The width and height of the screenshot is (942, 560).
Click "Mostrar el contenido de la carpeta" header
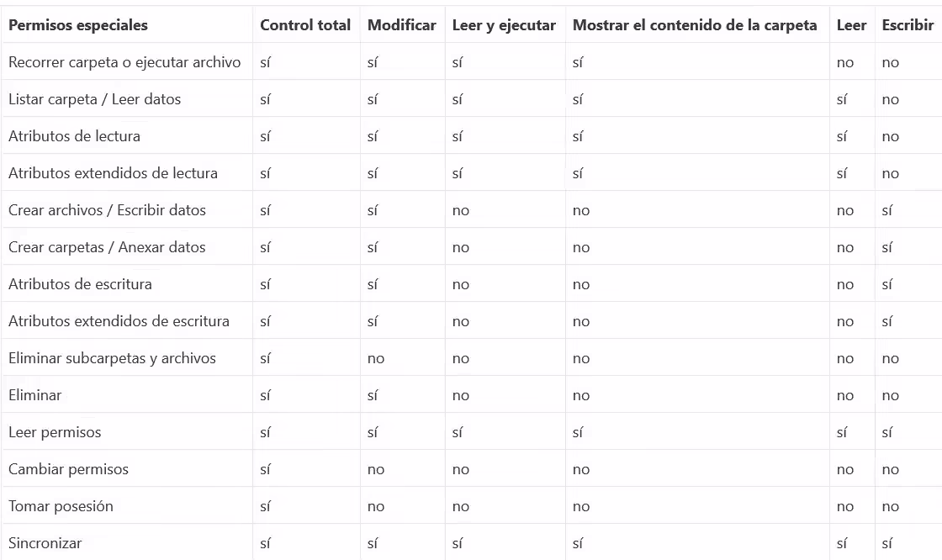coord(695,25)
